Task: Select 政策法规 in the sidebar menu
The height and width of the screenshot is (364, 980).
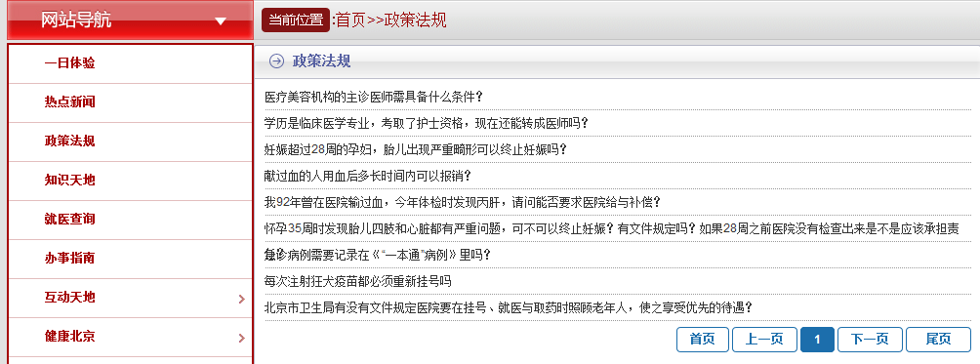Action: click(70, 142)
